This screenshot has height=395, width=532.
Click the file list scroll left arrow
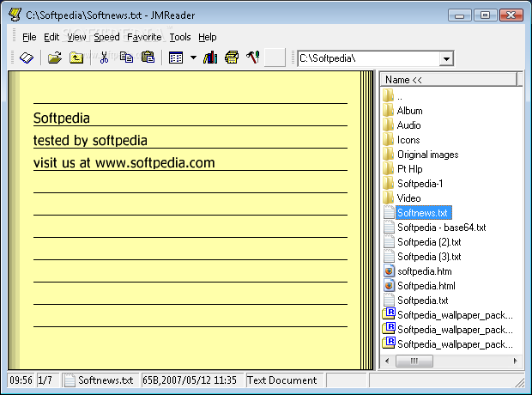(x=387, y=361)
